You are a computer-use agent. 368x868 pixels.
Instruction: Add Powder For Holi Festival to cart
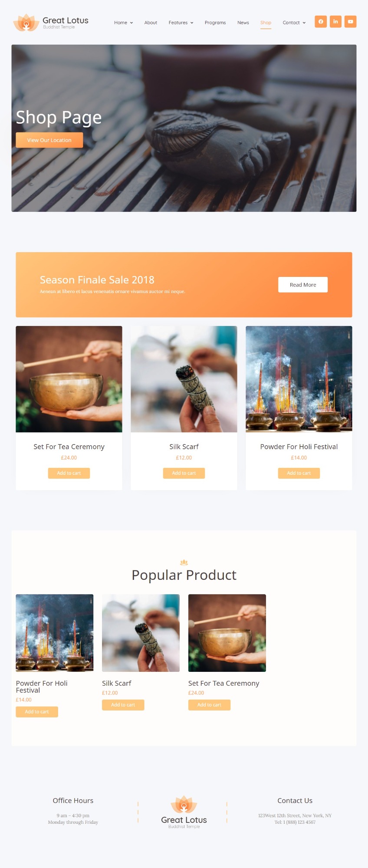point(299,473)
